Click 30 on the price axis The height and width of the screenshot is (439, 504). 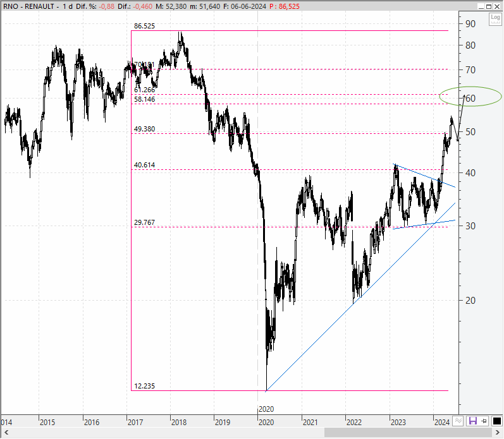470,226
